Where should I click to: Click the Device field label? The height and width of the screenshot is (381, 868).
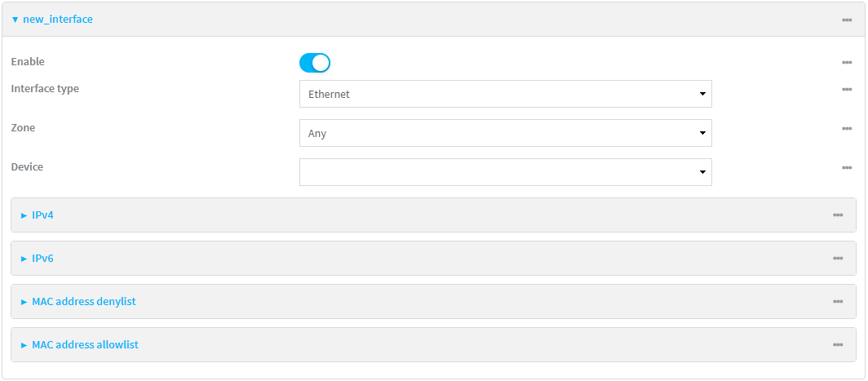point(27,166)
